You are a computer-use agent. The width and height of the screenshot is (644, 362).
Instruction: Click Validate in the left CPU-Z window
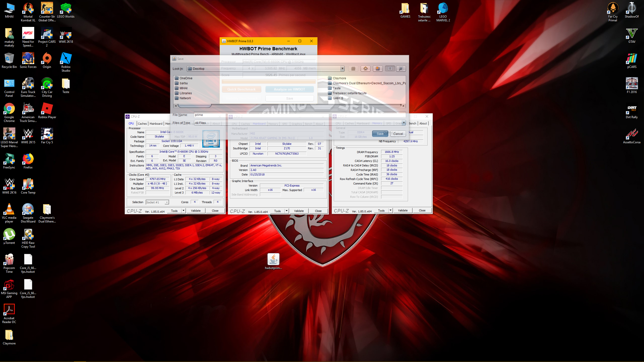(x=196, y=211)
